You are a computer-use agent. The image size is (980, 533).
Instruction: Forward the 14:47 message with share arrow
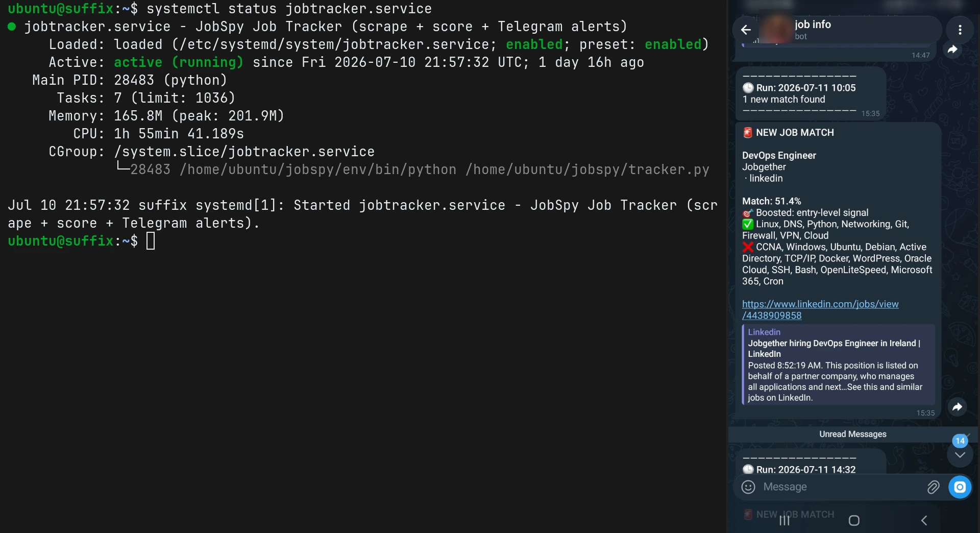[952, 50]
